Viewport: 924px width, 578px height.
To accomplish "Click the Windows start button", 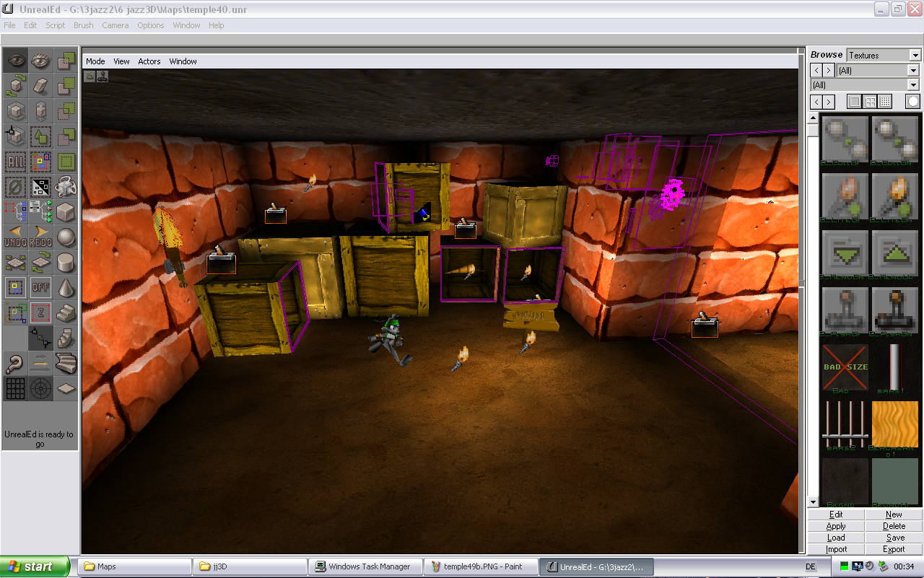I will [x=35, y=566].
